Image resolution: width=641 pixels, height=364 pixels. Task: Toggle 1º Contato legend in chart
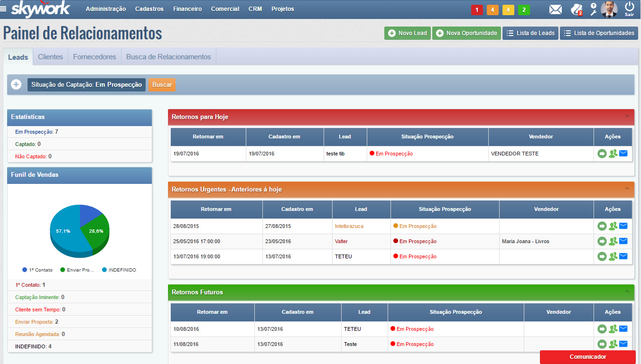tap(37, 270)
